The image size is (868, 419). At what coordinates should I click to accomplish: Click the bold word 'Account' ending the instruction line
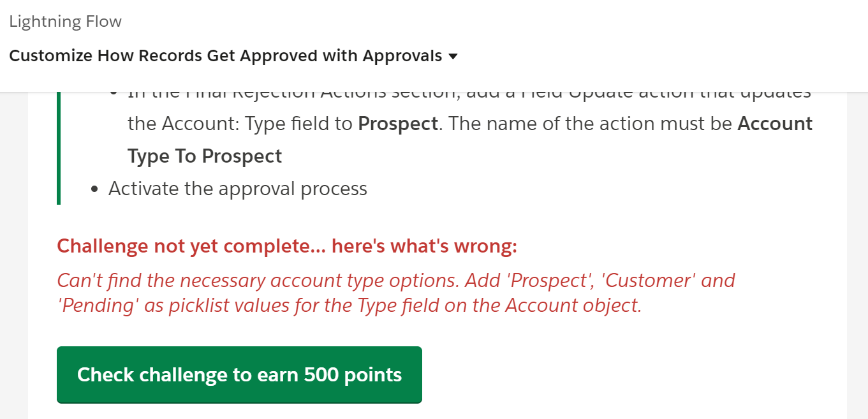(774, 123)
